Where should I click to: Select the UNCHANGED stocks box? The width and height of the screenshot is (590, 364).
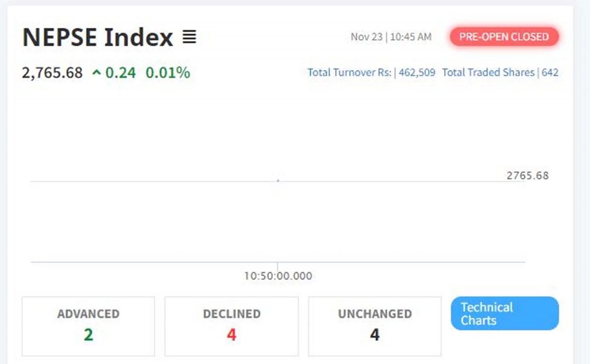pos(375,326)
